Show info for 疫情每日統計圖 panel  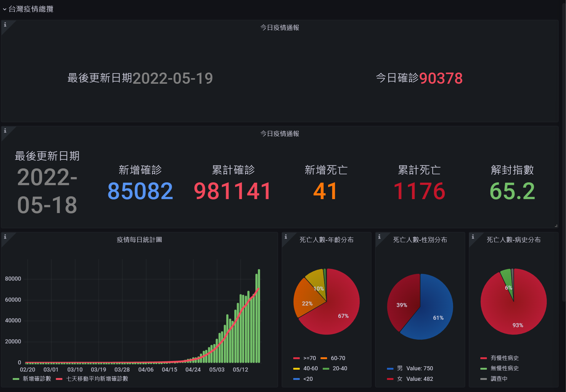5,237
